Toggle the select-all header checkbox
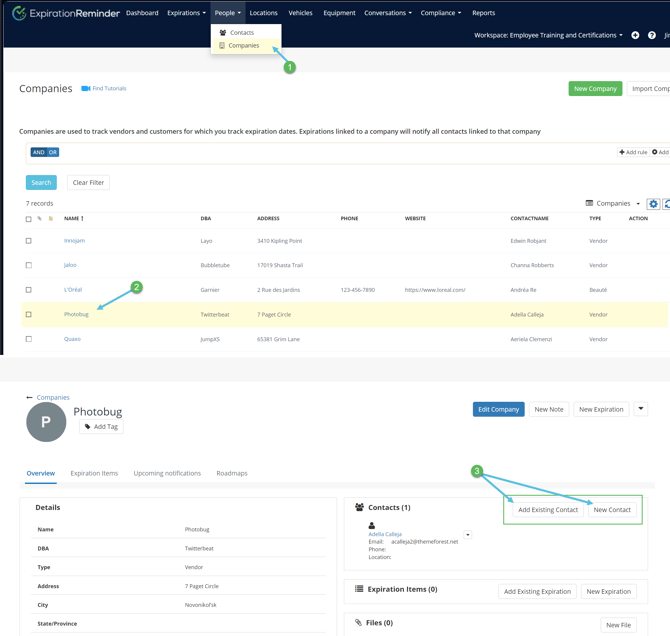This screenshot has width=670, height=636. (x=29, y=218)
